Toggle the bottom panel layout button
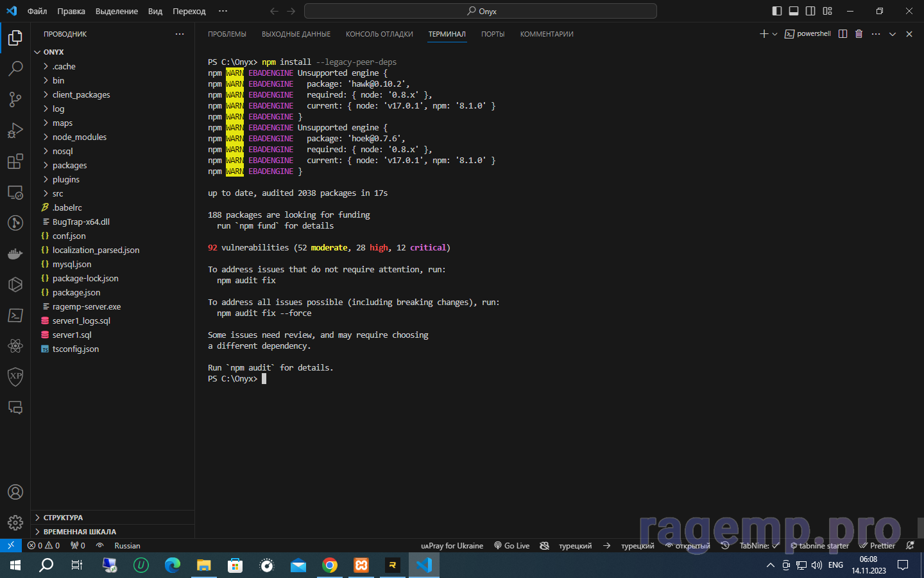 [x=794, y=11]
